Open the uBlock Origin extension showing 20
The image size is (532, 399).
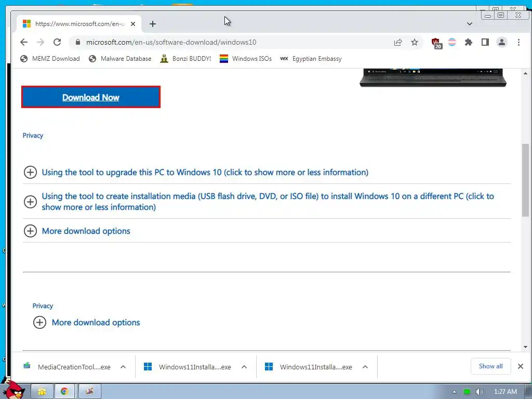436,43
